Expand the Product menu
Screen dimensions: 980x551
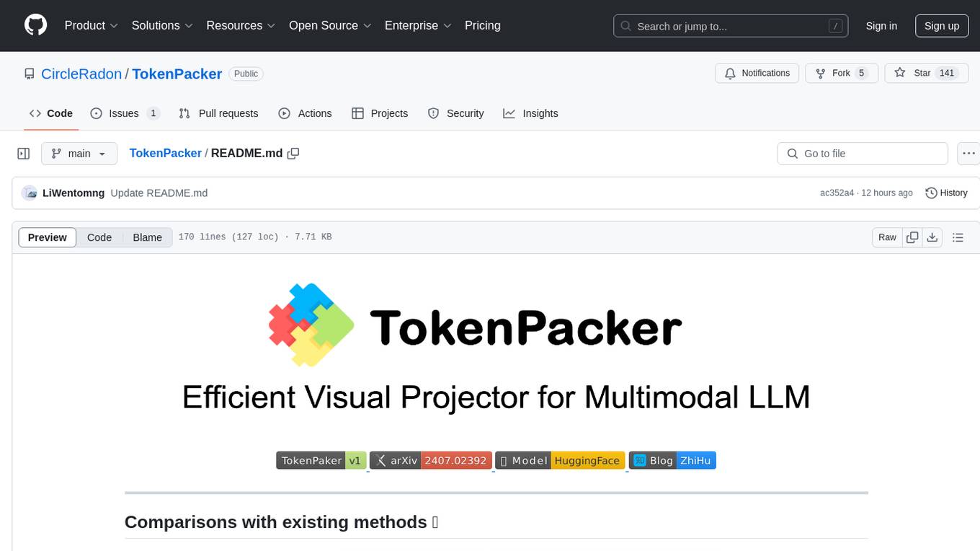(91, 25)
